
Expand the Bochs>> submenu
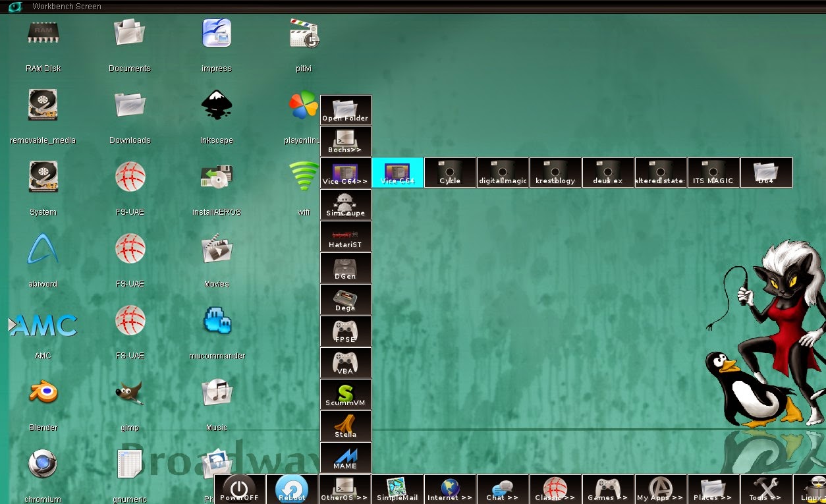coord(346,142)
